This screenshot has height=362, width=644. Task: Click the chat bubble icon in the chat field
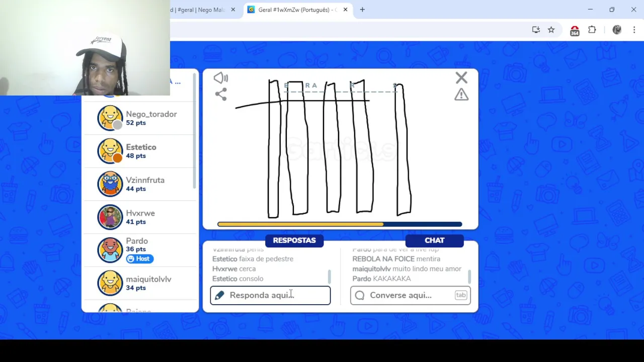[359, 295]
